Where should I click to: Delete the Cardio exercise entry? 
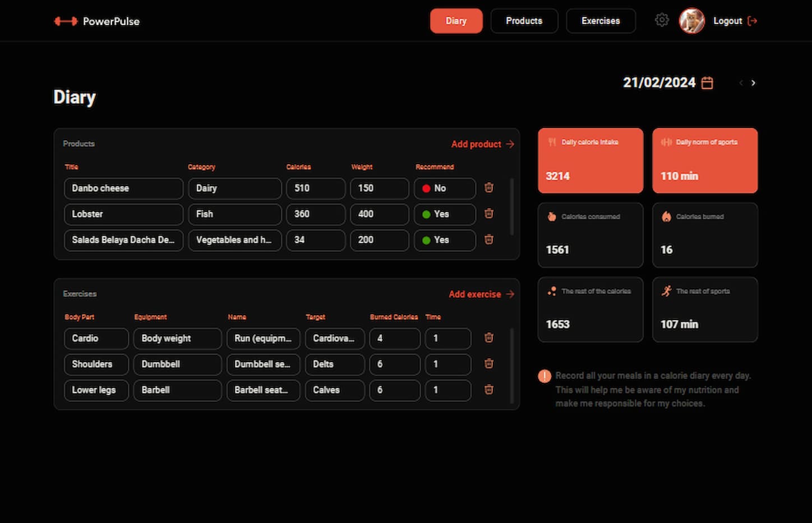tap(488, 338)
